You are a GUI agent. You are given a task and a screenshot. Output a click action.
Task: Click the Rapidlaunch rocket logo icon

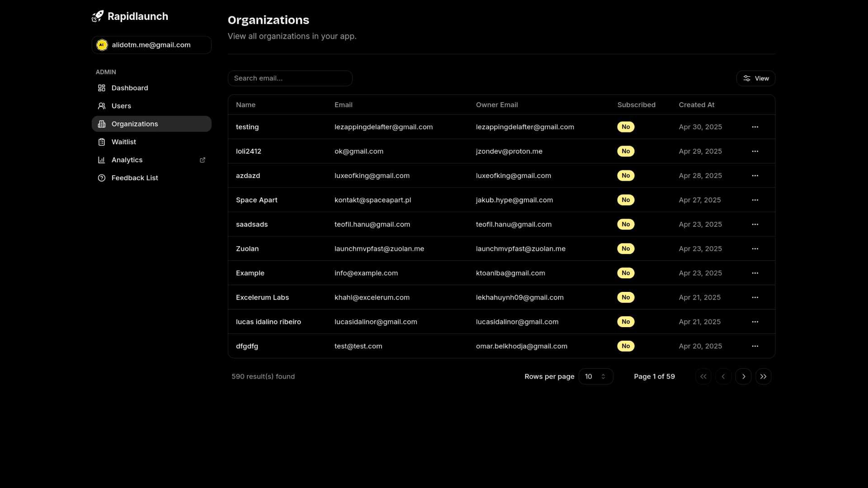(98, 16)
